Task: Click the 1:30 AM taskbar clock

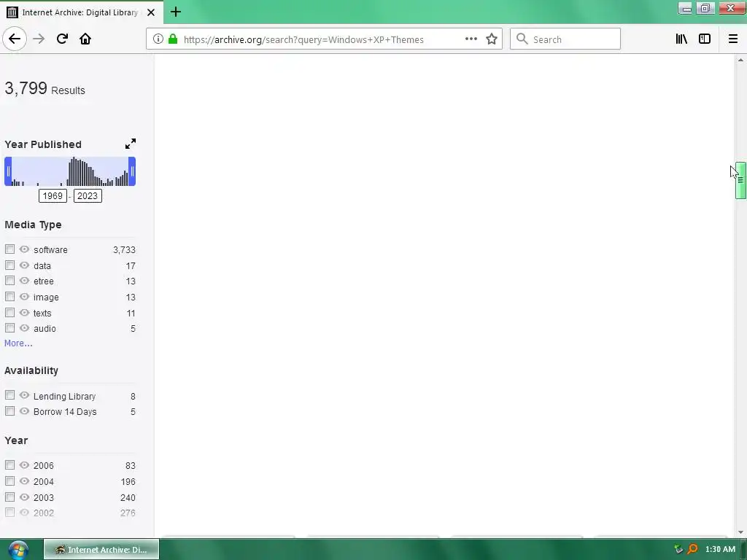Action: 720,550
